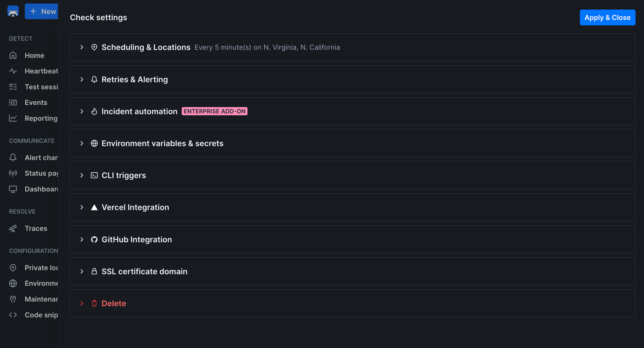Open Code snippets via the code icon
This screenshot has height=348, width=644.
(13, 315)
